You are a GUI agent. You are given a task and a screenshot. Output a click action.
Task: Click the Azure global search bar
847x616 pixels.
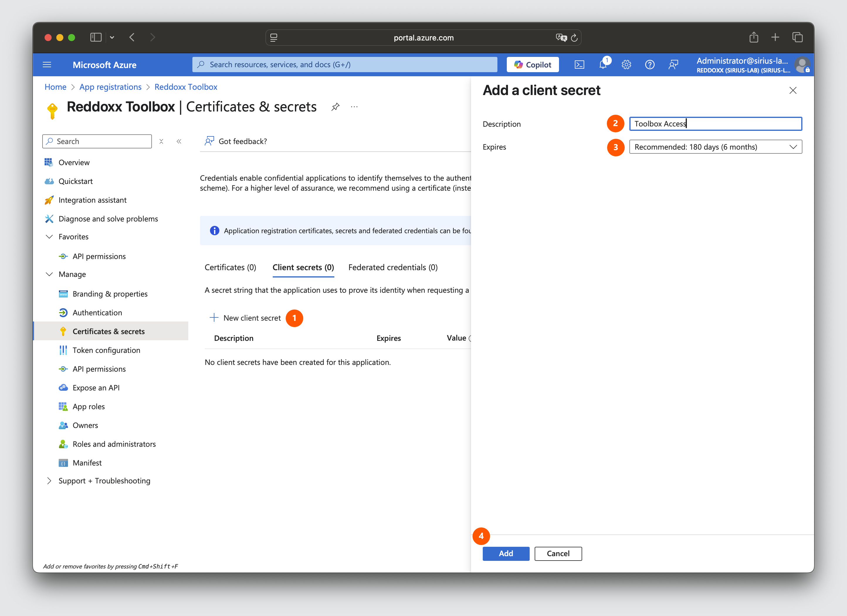coord(344,65)
